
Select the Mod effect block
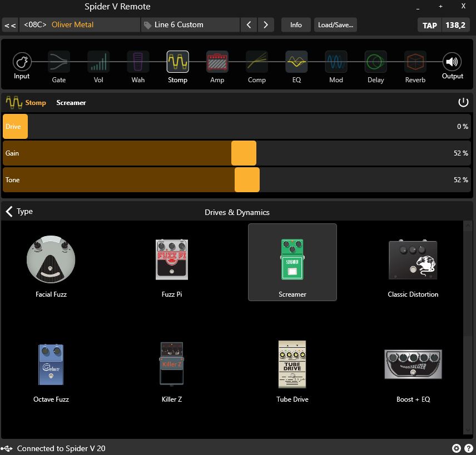click(336, 62)
